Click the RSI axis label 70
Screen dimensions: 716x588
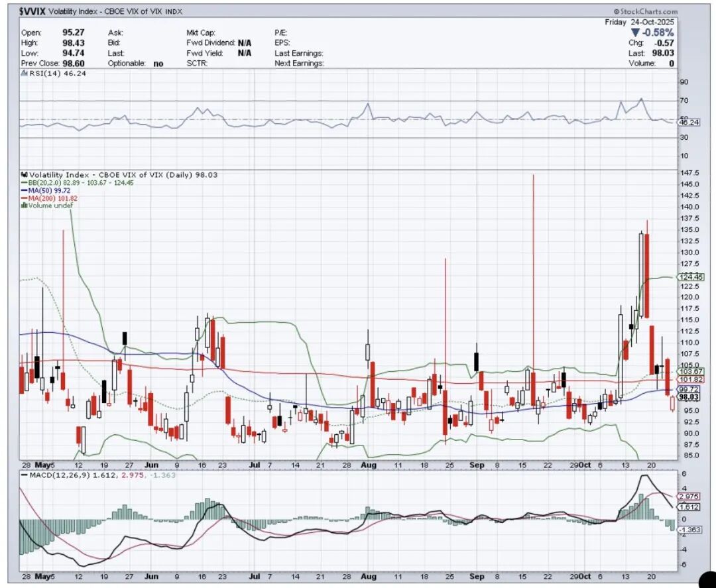pos(684,101)
